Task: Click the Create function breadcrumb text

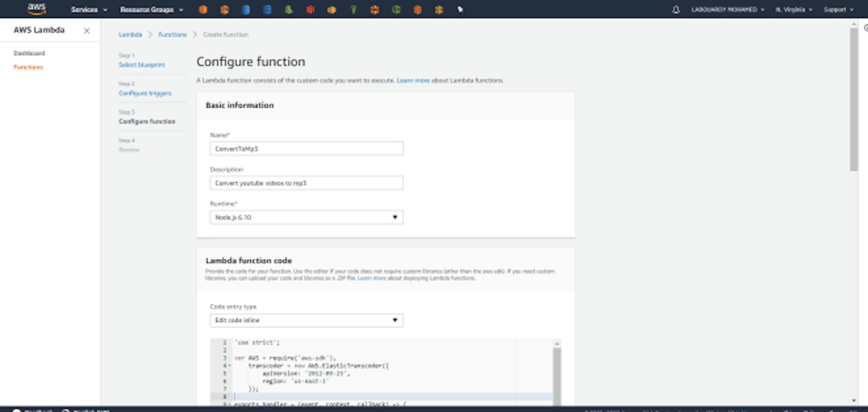Action: pos(226,34)
